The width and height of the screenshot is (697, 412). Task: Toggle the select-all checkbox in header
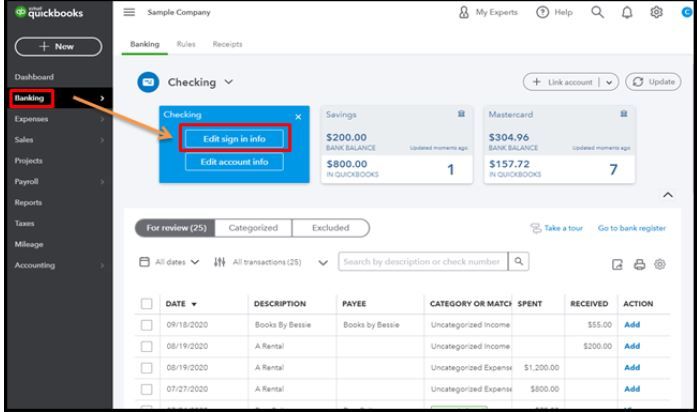click(146, 304)
